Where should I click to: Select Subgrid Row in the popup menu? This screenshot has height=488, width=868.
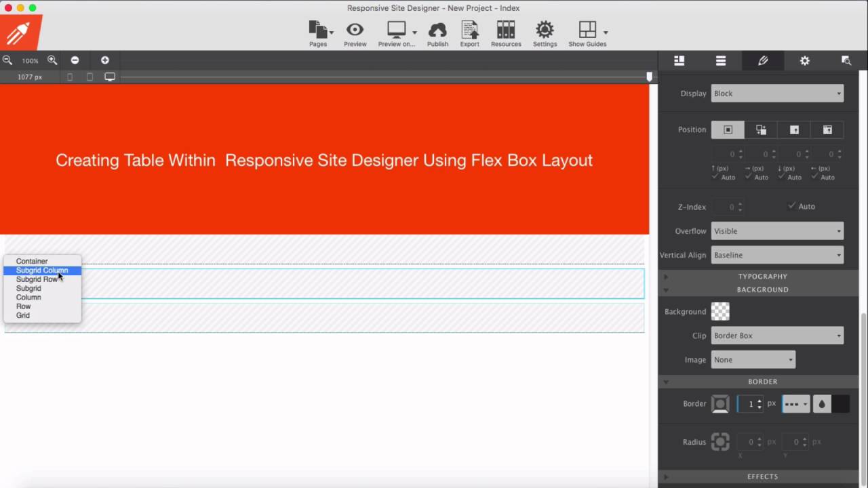(42, 279)
